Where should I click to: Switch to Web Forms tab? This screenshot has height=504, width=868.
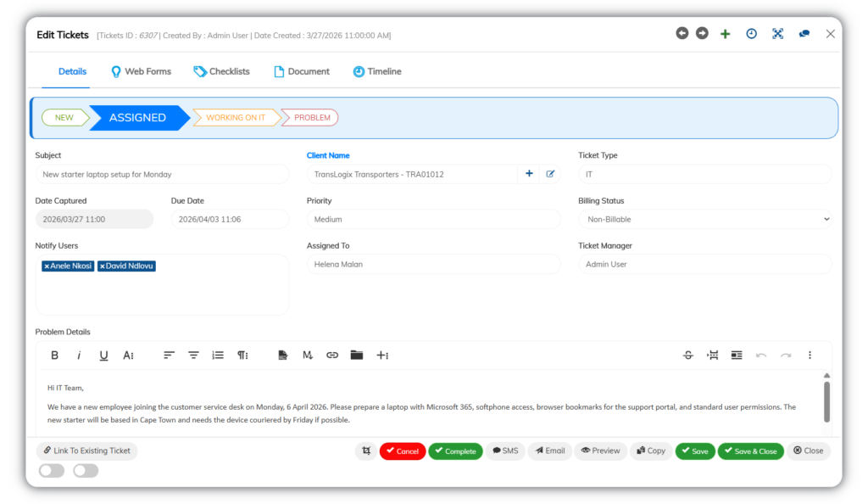[x=142, y=71]
